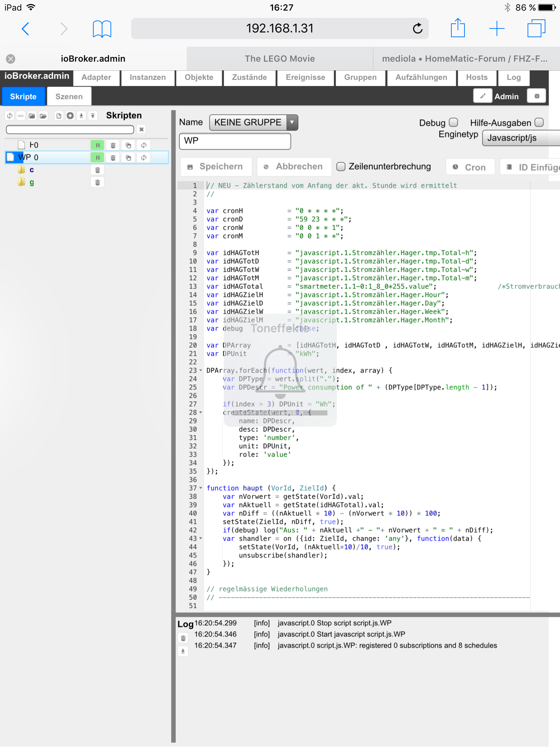Screen dimensions: 560x747
Task: Refresh the script tree list
Action: (10, 116)
